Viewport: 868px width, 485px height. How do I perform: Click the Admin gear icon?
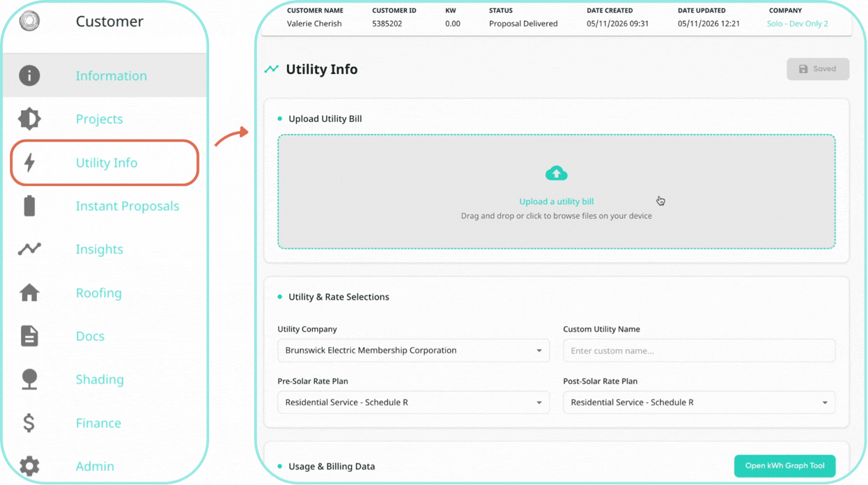click(x=29, y=466)
